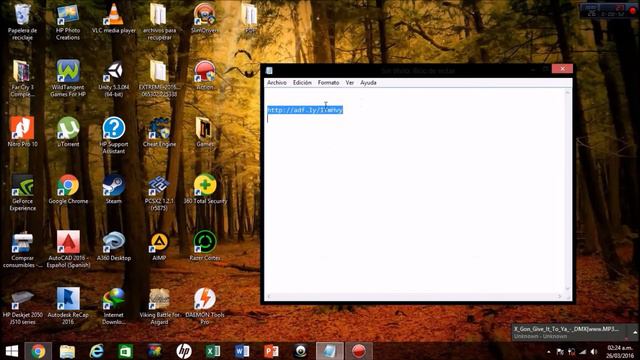
Task: Click the green Store taskbar icon
Action: pyautogui.click(x=125, y=351)
